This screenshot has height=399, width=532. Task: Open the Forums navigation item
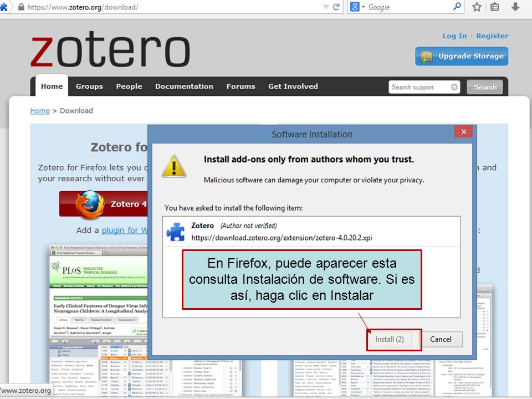click(x=241, y=86)
